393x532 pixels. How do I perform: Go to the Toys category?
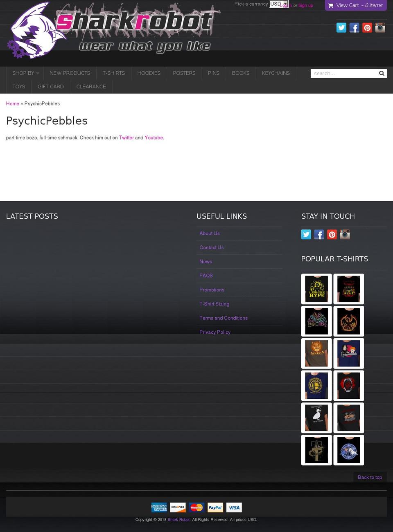point(19,87)
